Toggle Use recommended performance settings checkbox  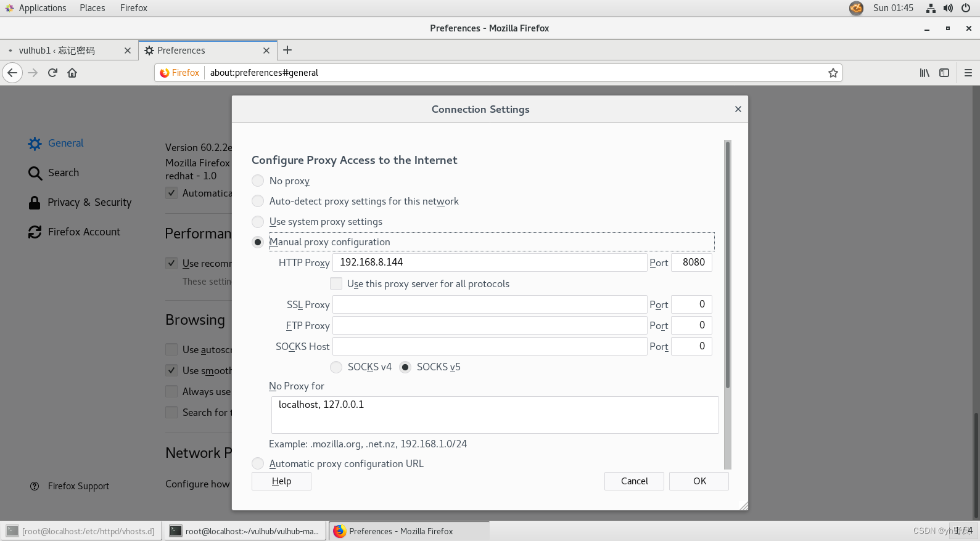[171, 263]
